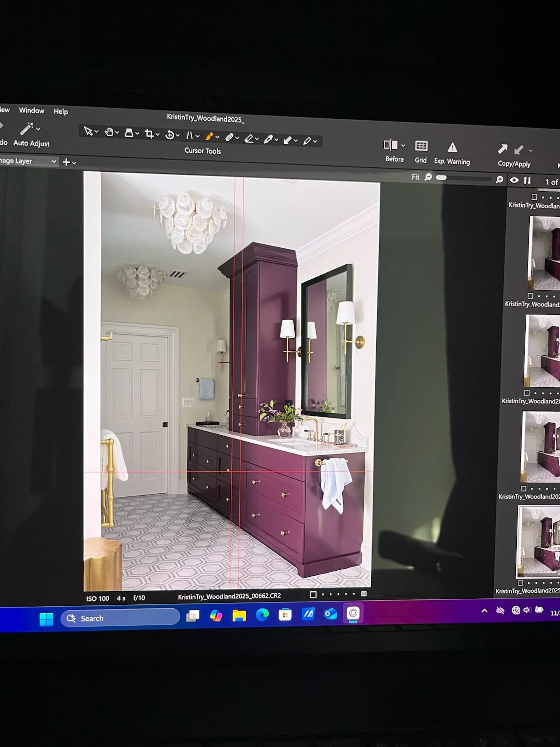Open the Help menu

(x=61, y=111)
